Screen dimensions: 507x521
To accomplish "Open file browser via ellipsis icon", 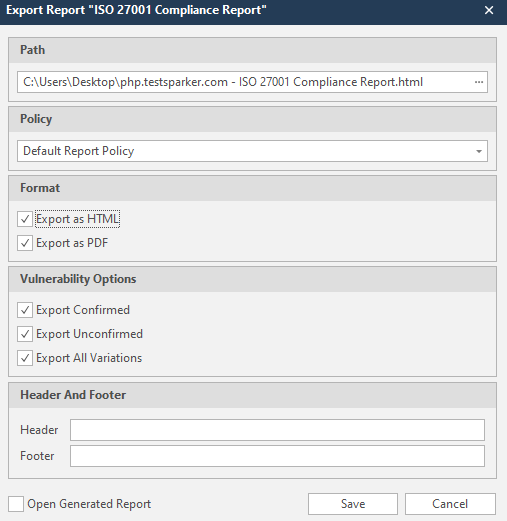I will 479,82.
